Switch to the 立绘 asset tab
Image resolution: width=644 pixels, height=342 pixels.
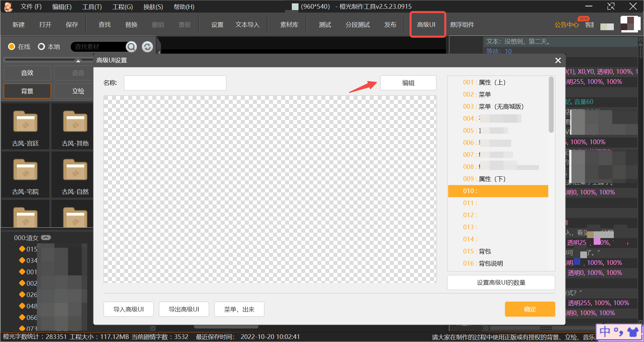click(x=78, y=91)
